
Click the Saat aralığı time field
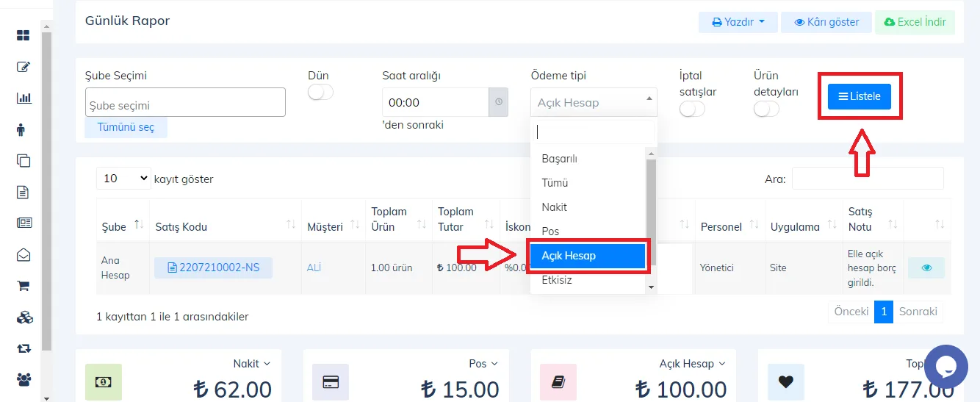pyautogui.click(x=436, y=102)
